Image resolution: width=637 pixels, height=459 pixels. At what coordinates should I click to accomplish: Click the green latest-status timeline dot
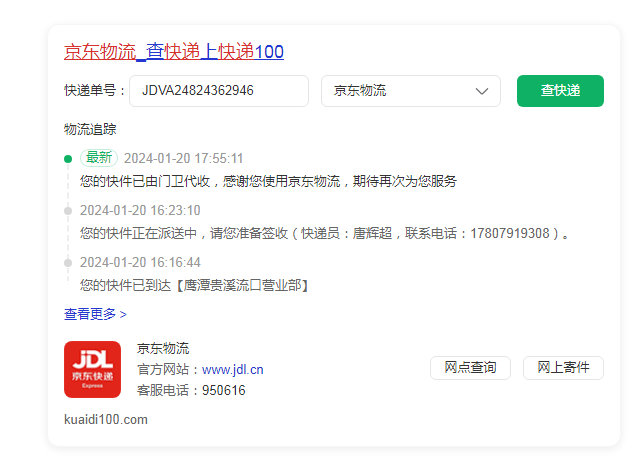point(68,159)
